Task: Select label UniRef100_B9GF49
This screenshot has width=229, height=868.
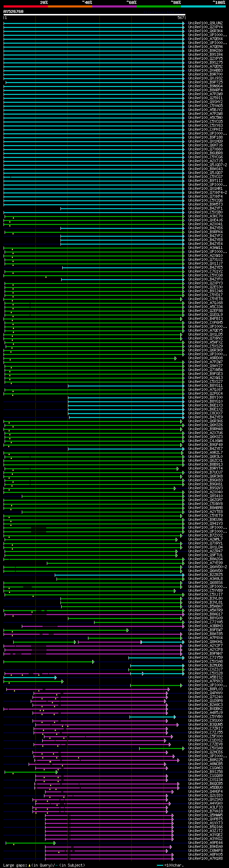Action: (205, 445)
